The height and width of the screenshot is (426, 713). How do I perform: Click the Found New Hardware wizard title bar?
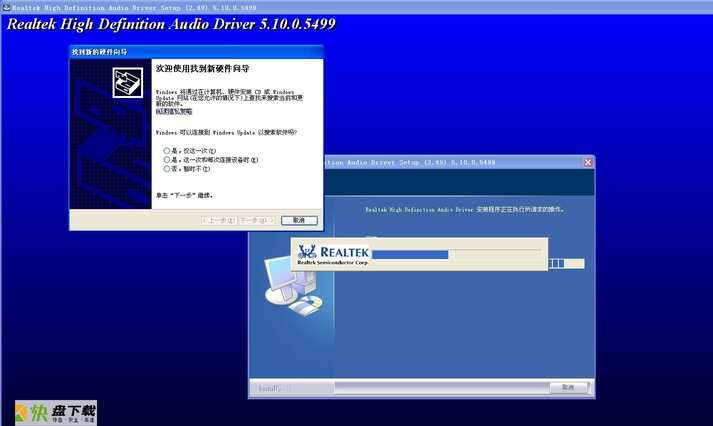tap(196, 52)
